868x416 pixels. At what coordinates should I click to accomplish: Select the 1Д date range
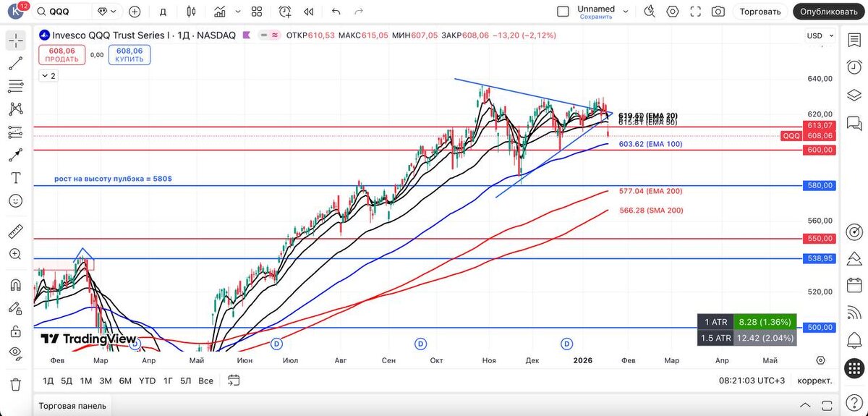(x=48, y=381)
